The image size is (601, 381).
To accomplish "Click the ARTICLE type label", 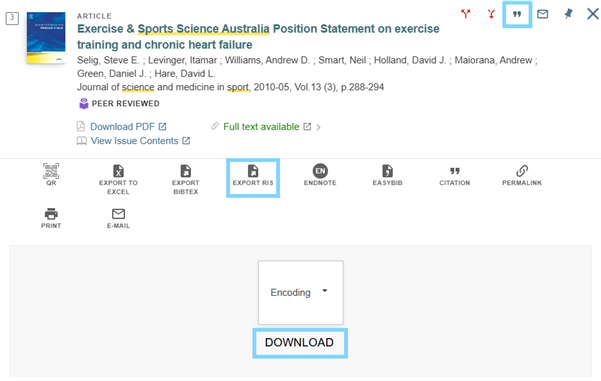I will pos(94,16).
